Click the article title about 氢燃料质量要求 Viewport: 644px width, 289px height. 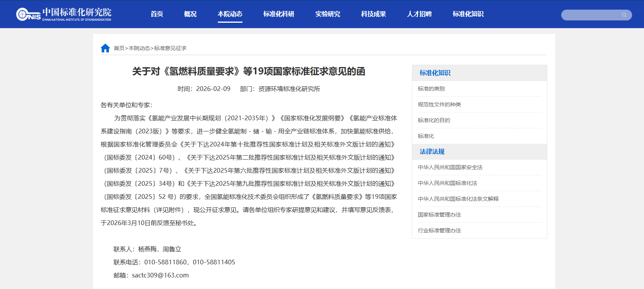pos(249,71)
